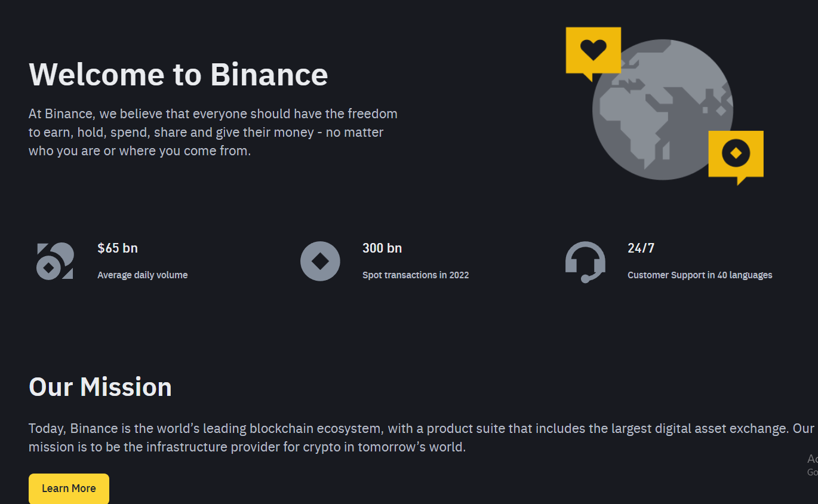Click the heart speech-bubble icon above the globe

(593, 51)
